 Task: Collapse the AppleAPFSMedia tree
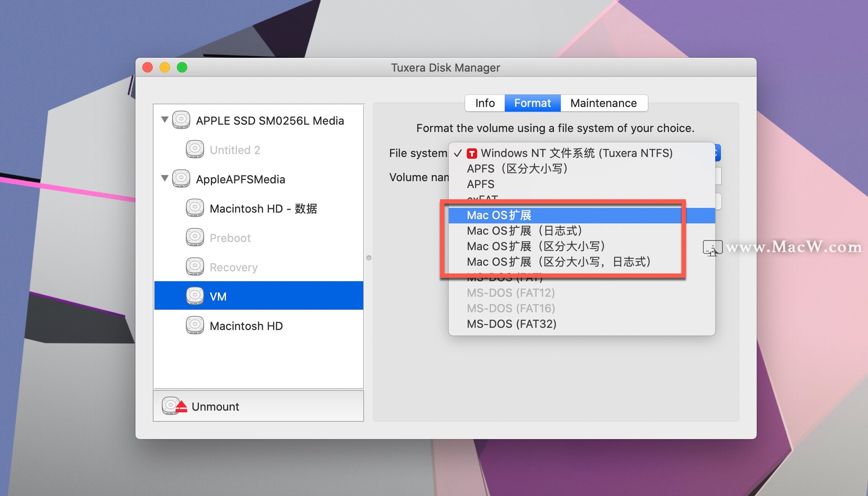pyautogui.click(x=165, y=178)
